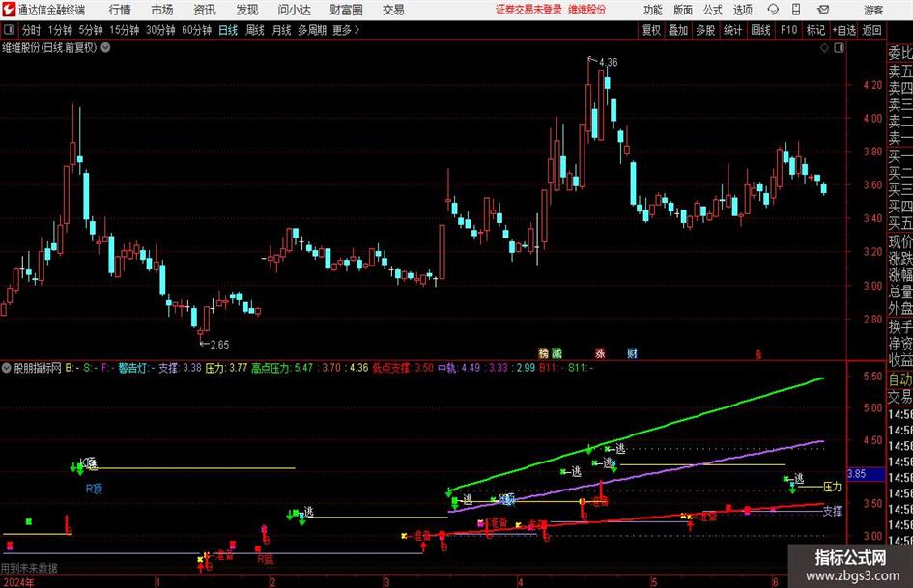Viewport: 913px width, 588px height.
Task: Click the 减 marker icon under the chart
Action: tap(556, 352)
